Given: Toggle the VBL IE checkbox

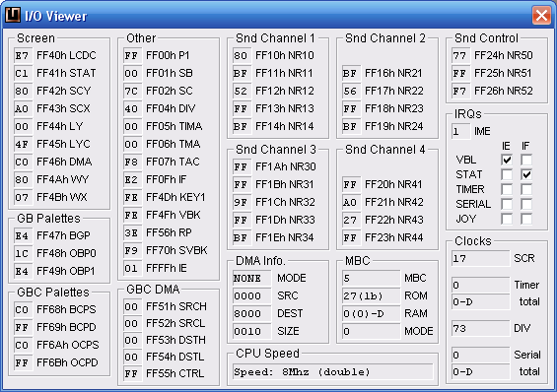Looking at the screenshot, I should [507, 160].
